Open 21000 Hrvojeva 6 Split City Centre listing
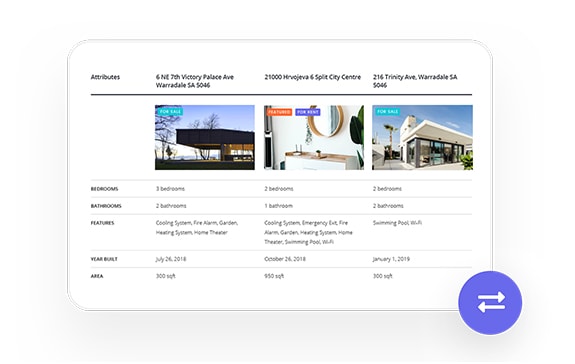Image resolution: width=575 pixels, height=364 pixels. [312, 77]
